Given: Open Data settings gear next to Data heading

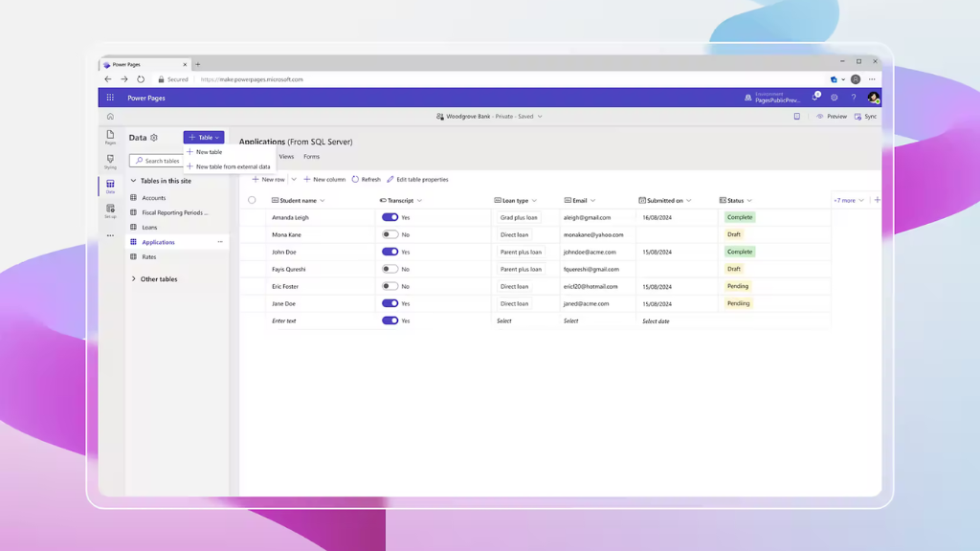Looking at the screenshot, I should click(x=154, y=138).
